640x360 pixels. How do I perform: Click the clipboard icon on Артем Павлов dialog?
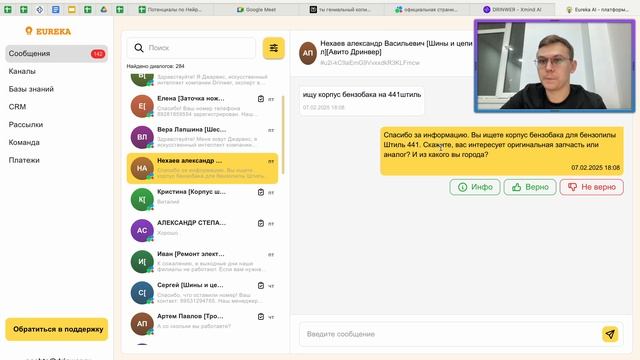(x=261, y=316)
